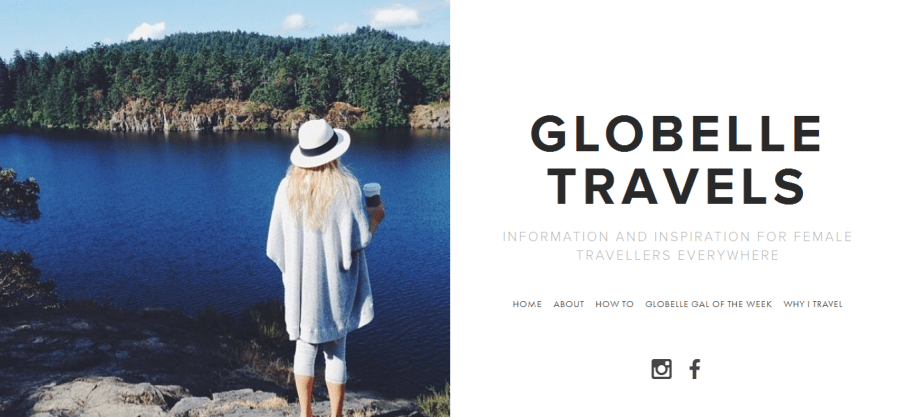Screen dimensions: 899x417
Task: Open the Facebook social icon
Action: pyautogui.click(x=695, y=369)
